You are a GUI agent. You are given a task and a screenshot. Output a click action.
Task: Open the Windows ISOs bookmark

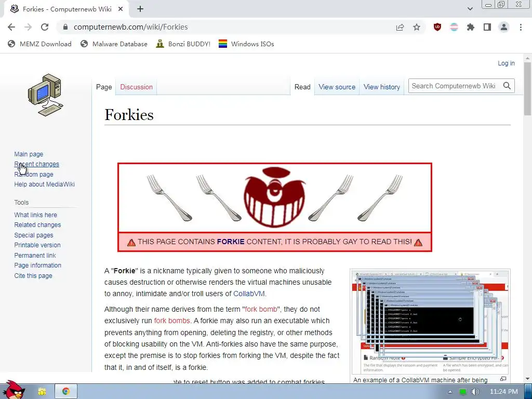pos(246,44)
